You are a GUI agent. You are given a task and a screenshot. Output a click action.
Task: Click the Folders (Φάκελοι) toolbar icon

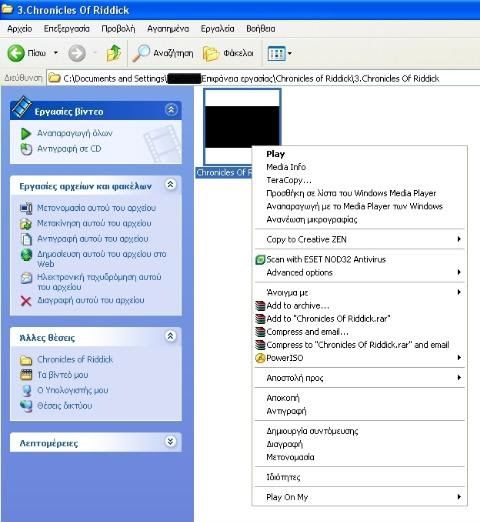click(211, 53)
